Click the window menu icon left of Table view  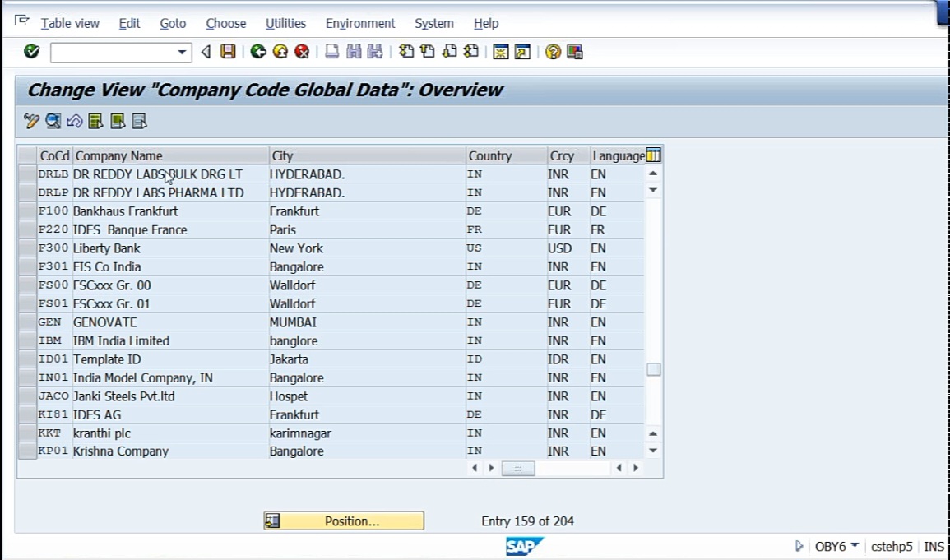pyautogui.click(x=22, y=21)
